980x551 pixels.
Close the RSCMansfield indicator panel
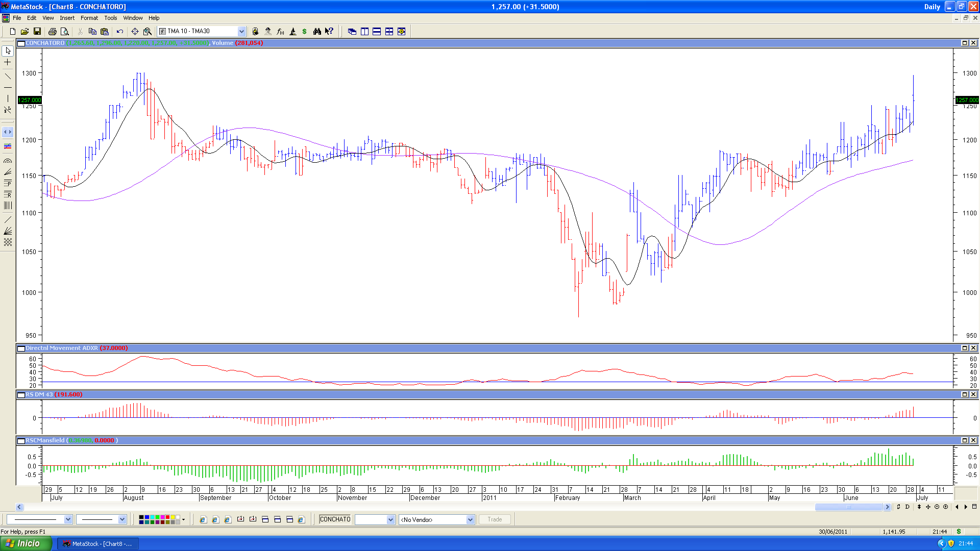click(x=973, y=440)
